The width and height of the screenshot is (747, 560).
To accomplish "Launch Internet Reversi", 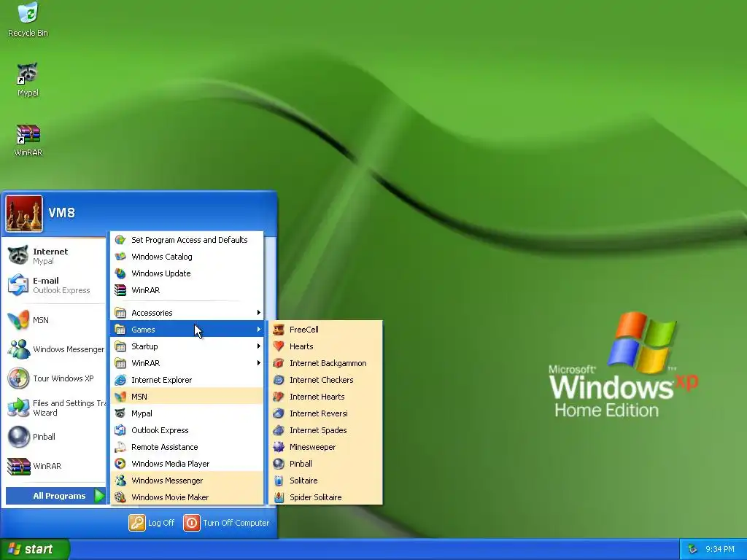I will coord(326,413).
